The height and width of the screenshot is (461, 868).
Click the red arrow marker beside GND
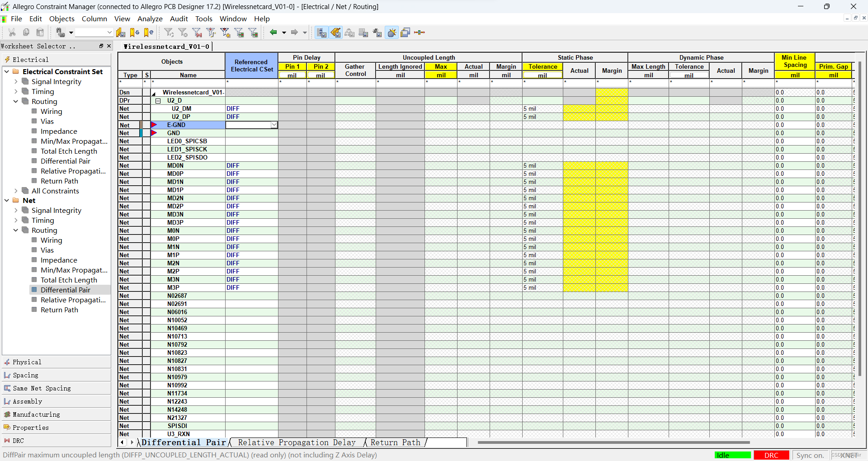point(154,133)
